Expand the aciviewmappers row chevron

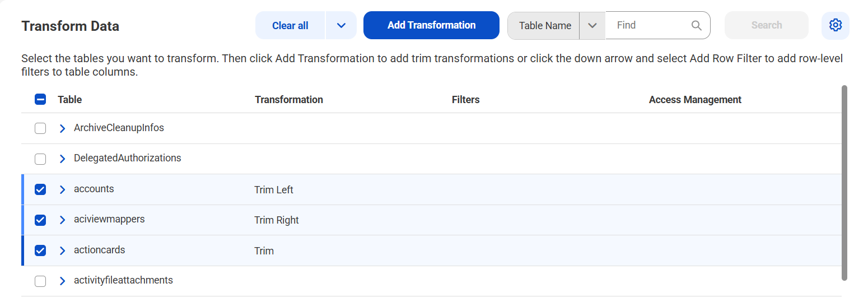tap(62, 220)
